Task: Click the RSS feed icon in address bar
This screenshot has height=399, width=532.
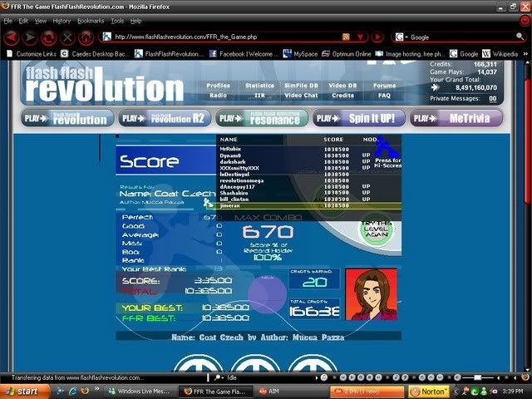Action: pyautogui.click(x=347, y=37)
